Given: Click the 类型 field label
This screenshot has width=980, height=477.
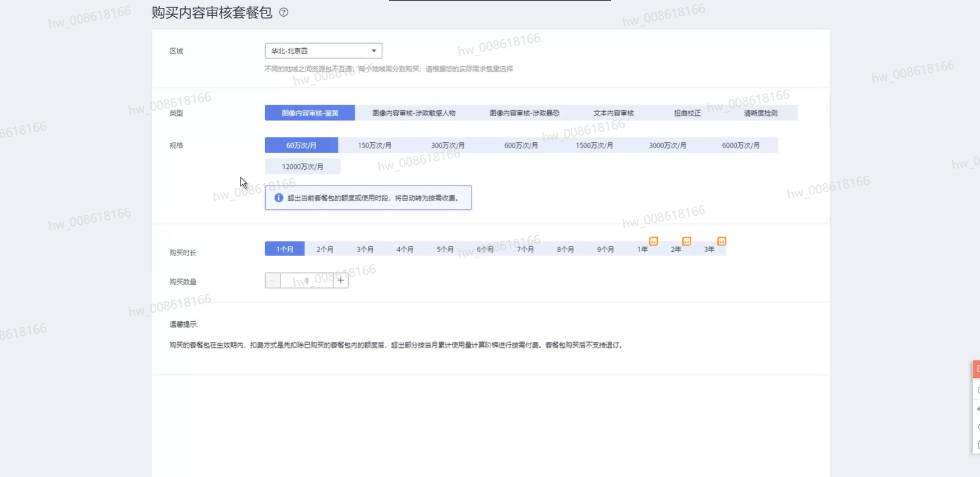Looking at the screenshot, I should 176,113.
